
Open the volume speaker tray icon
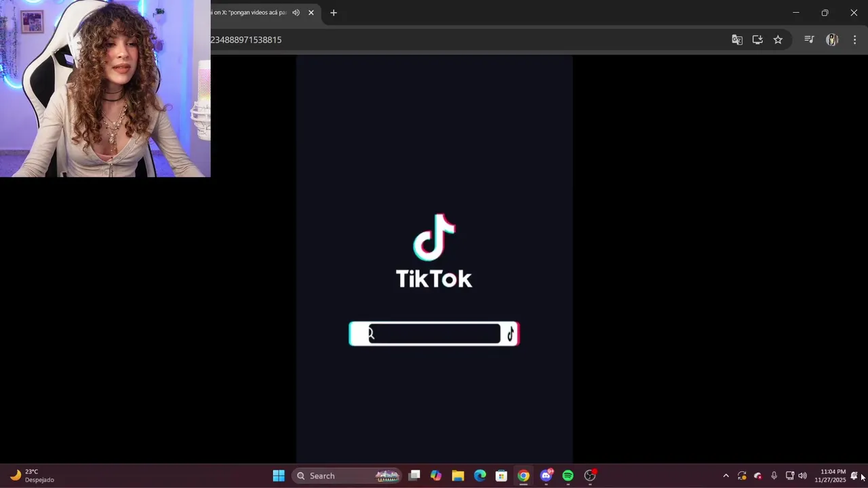click(x=803, y=476)
